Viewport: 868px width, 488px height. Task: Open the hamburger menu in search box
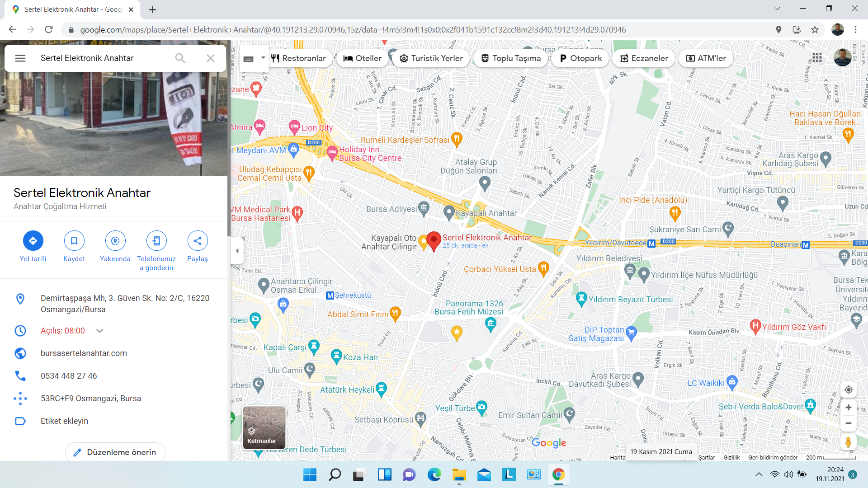(20, 58)
